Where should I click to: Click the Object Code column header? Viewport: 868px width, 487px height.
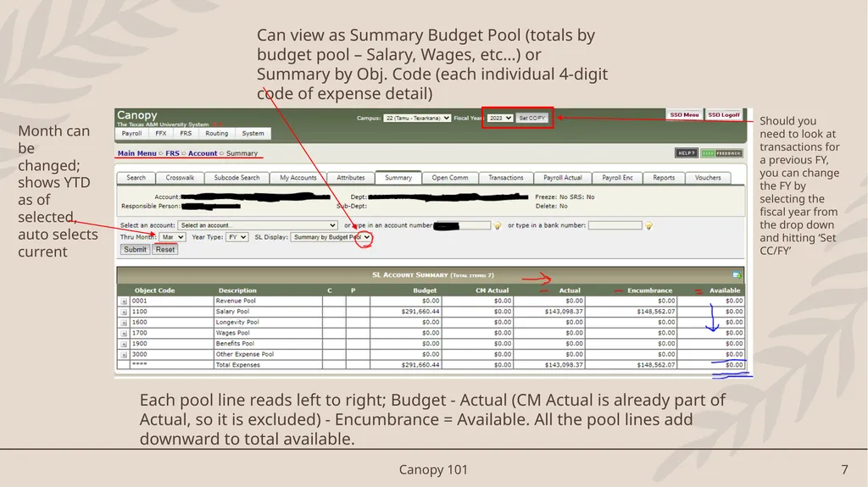click(x=154, y=291)
